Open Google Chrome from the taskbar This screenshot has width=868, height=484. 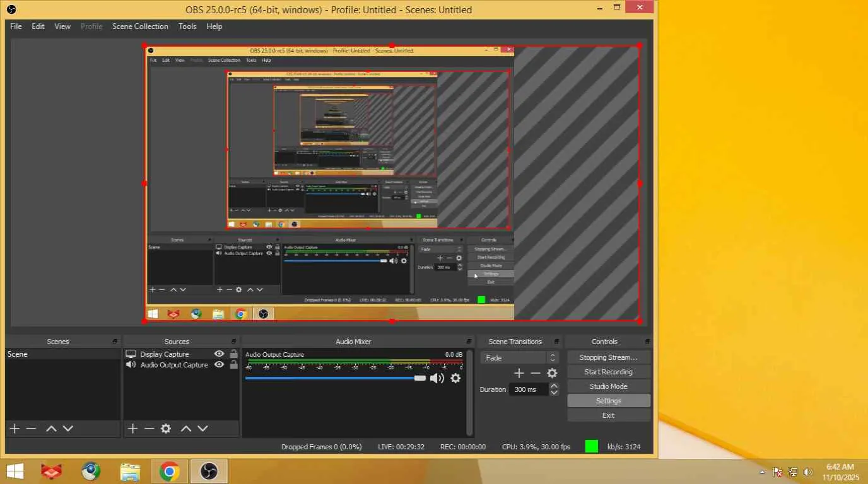tap(169, 471)
